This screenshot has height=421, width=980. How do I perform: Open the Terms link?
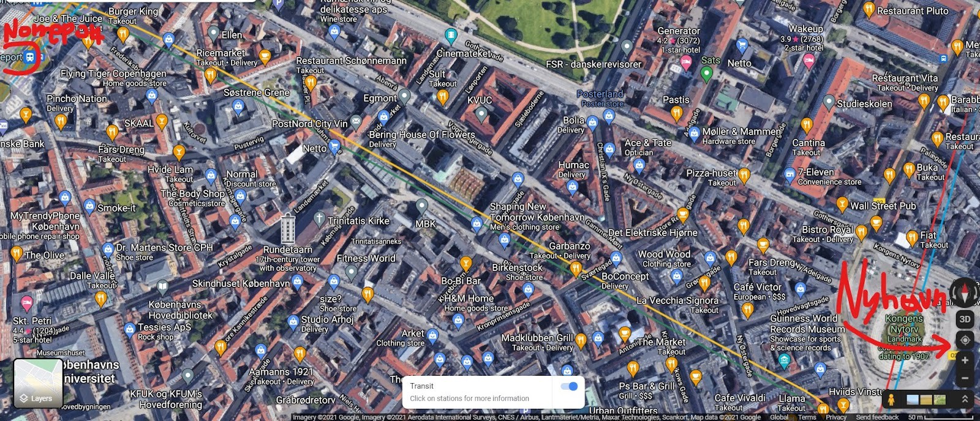[807, 417]
